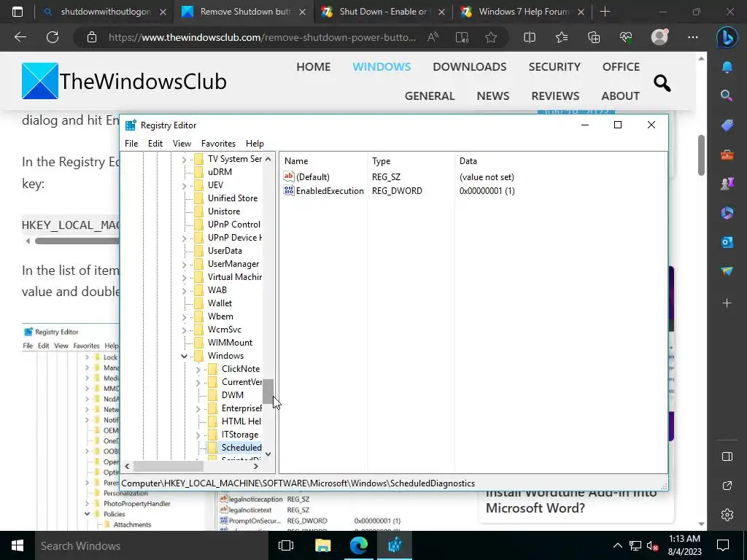Expand the UserManager key
The image size is (747, 560).
pyautogui.click(x=184, y=264)
